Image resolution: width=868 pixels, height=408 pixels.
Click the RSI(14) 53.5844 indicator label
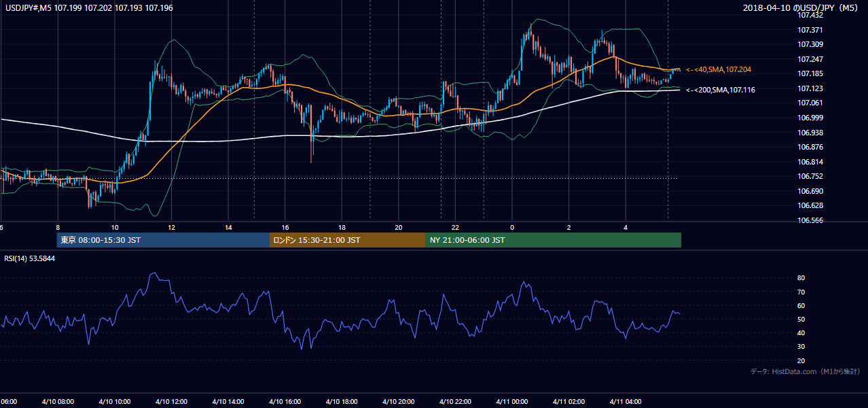click(30, 258)
